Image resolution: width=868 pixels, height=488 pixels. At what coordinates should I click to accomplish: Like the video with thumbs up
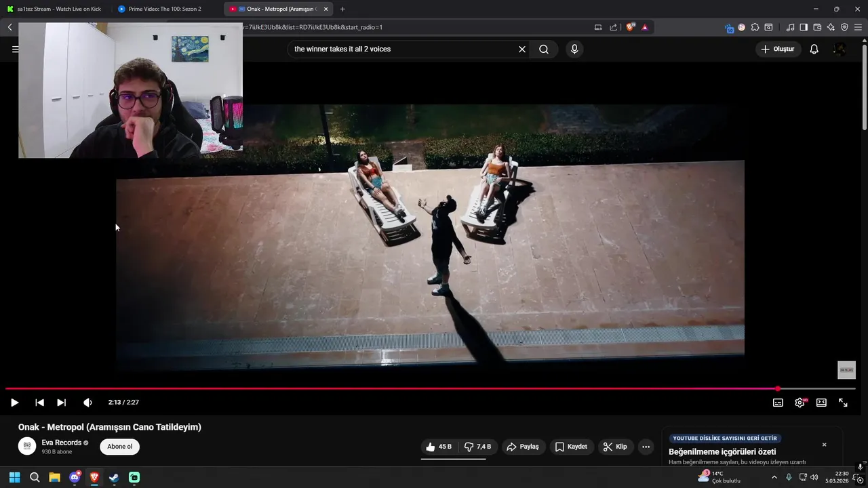439,447
